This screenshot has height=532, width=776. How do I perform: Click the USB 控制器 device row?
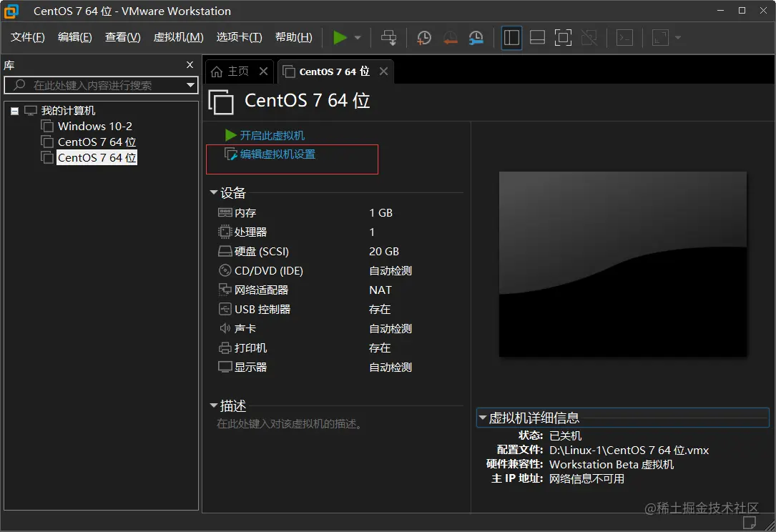point(317,310)
